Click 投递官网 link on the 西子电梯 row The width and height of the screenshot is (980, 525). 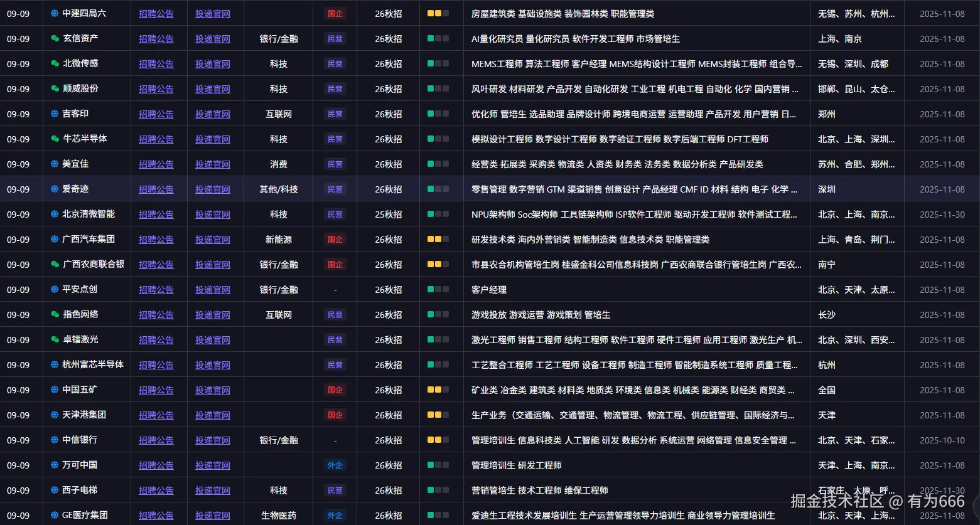213,490
